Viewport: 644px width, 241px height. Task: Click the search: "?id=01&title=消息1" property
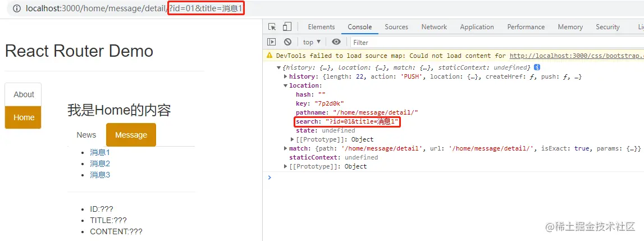(348, 122)
